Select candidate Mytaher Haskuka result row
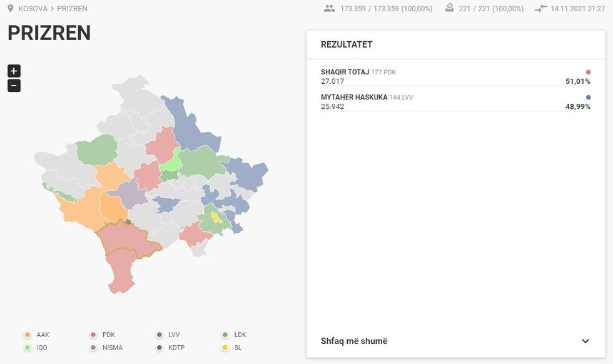Screen dimensions: 613x364 click(x=455, y=102)
